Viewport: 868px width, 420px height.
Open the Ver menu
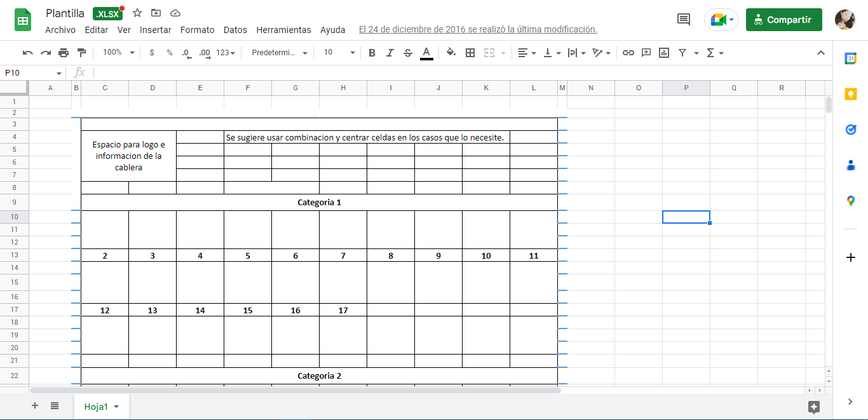[x=124, y=30]
